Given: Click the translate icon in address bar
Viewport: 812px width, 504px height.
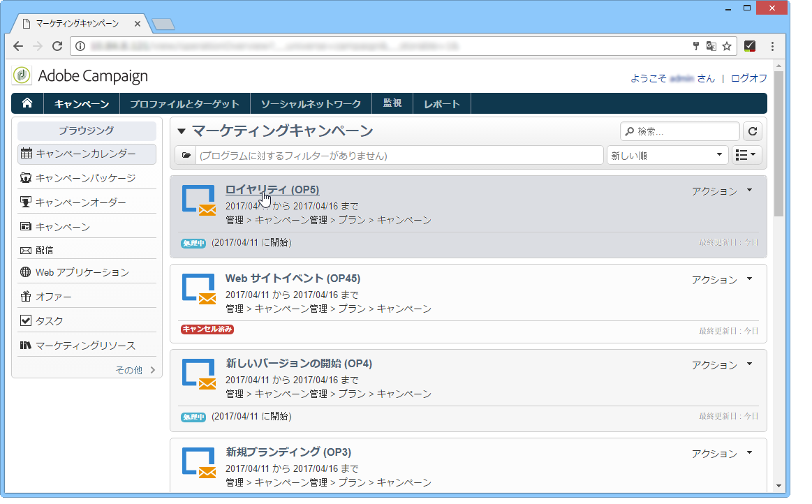Looking at the screenshot, I should (x=711, y=46).
